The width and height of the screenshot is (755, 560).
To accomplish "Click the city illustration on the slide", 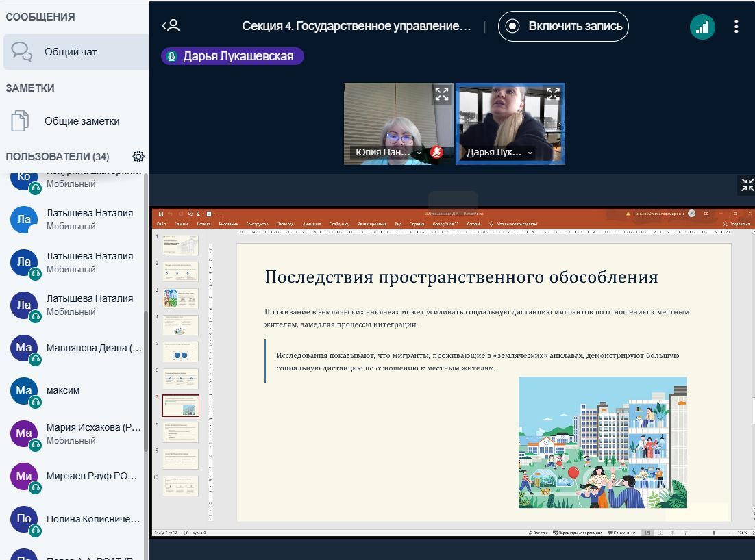I will pos(603,442).
